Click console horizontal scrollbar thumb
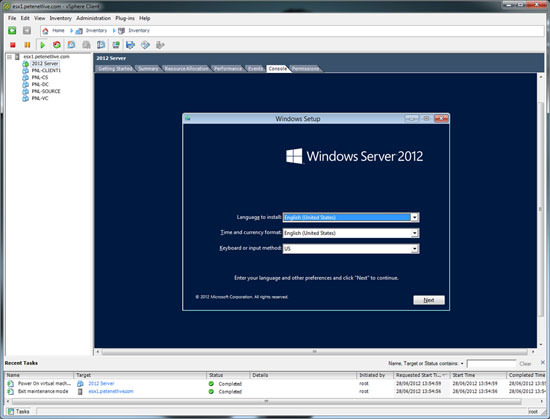Viewport: 550px width, 419px height. [315, 352]
